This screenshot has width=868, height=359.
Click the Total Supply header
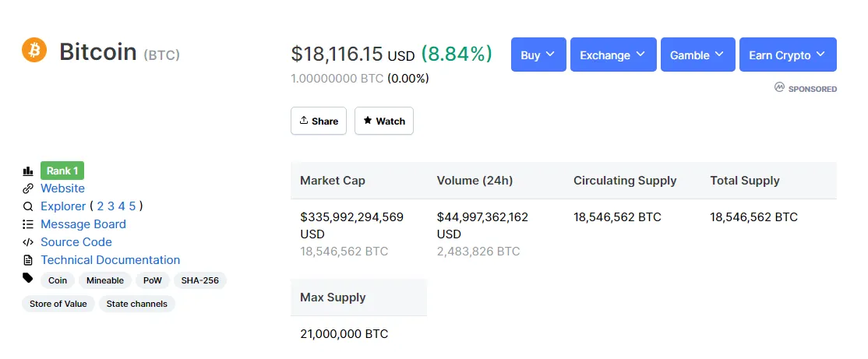pos(745,181)
